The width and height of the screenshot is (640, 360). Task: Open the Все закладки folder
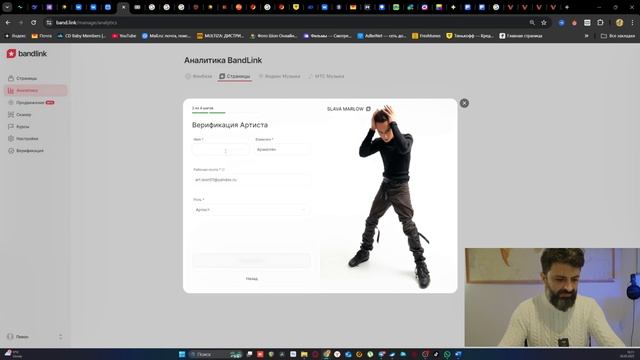618,36
